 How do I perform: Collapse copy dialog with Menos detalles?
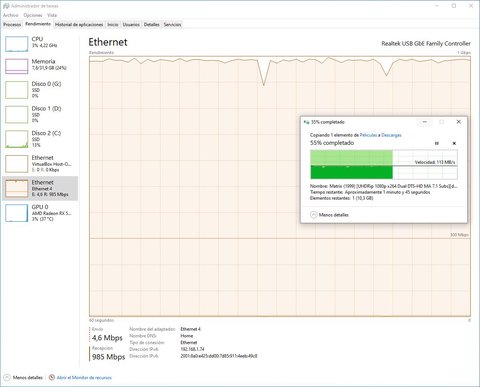point(329,215)
